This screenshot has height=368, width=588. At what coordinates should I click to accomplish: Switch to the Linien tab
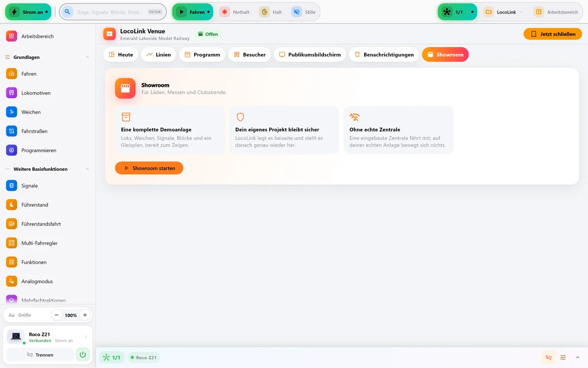pos(158,54)
